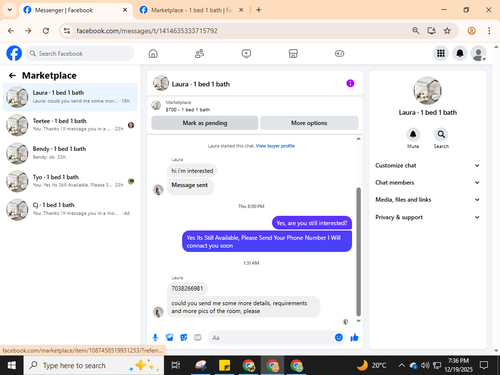Open View buyer profile link

pos(275,146)
